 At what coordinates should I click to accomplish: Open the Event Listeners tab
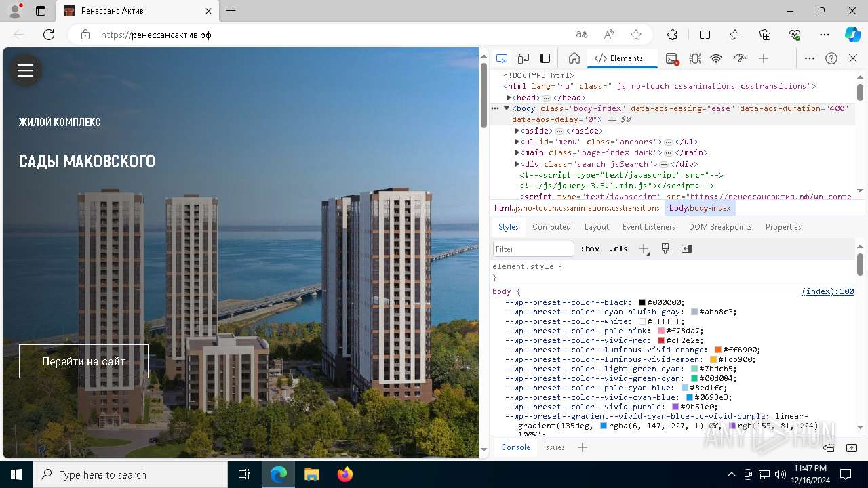(x=649, y=227)
